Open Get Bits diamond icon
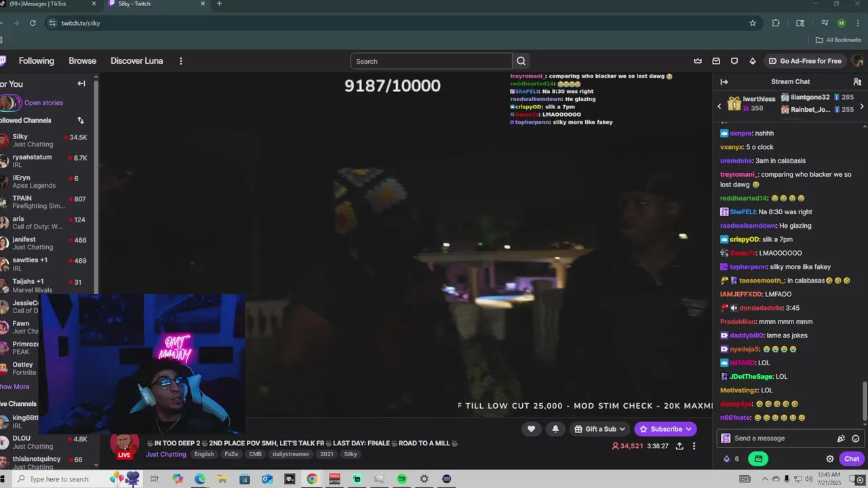 (x=752, y=61)
